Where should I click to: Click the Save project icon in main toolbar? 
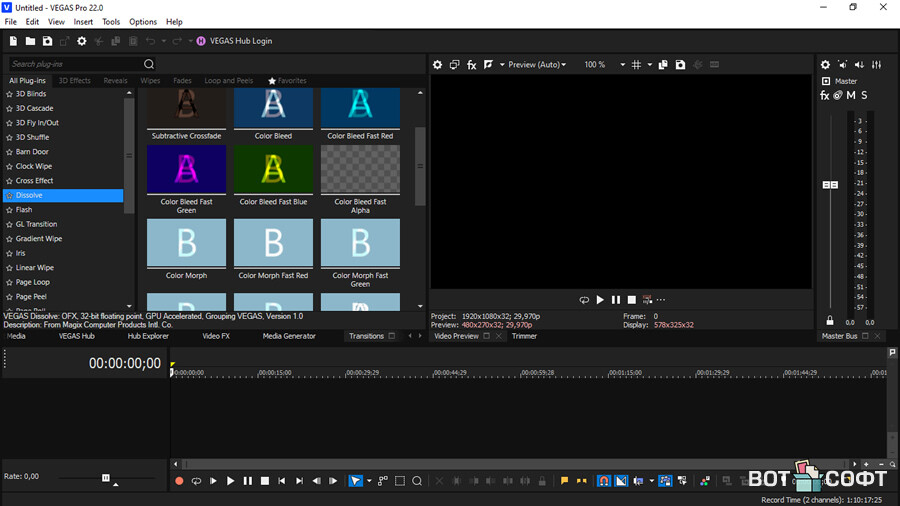[x=47, y=41]
